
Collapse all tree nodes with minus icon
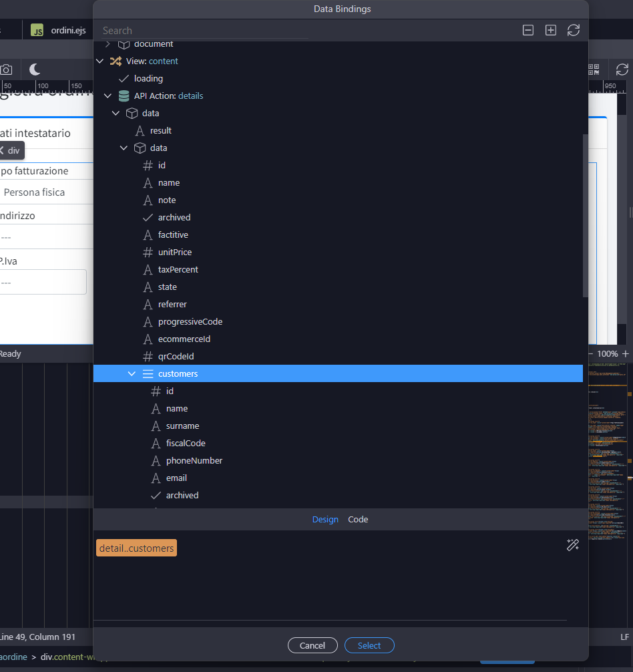coord(527,30)
